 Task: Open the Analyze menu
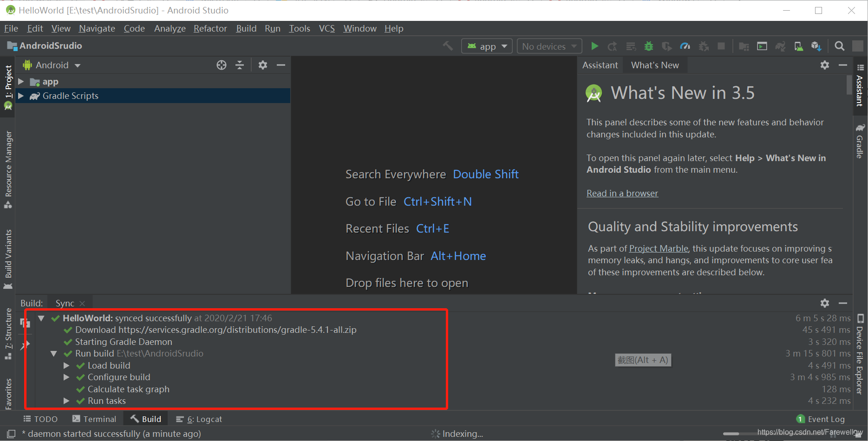[170, 28]
